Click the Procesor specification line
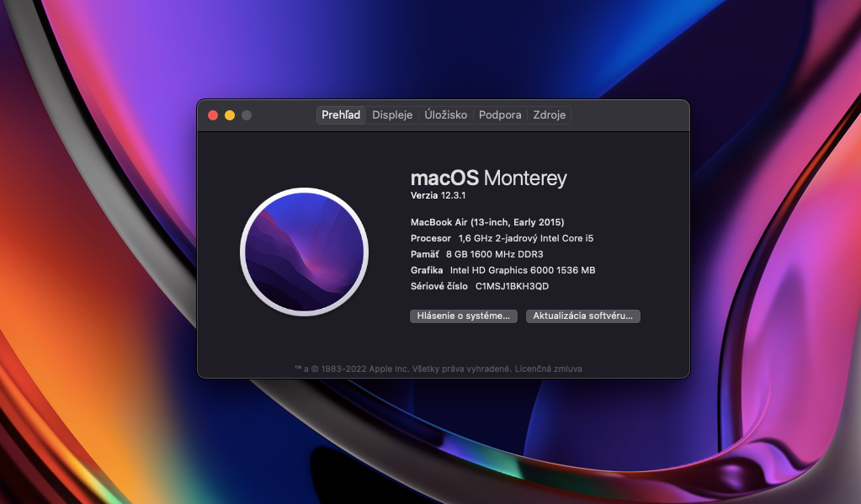The image size is (861, 504). (502, 238)
